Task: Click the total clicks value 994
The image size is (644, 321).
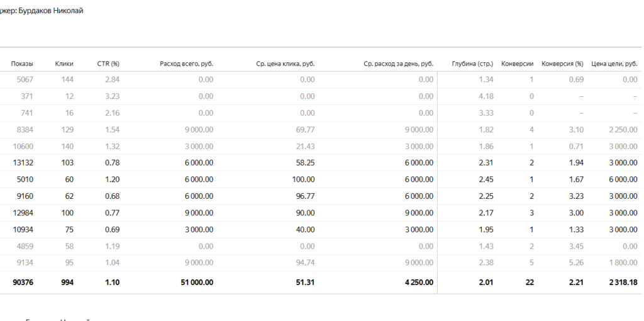Action: (68, 283)
